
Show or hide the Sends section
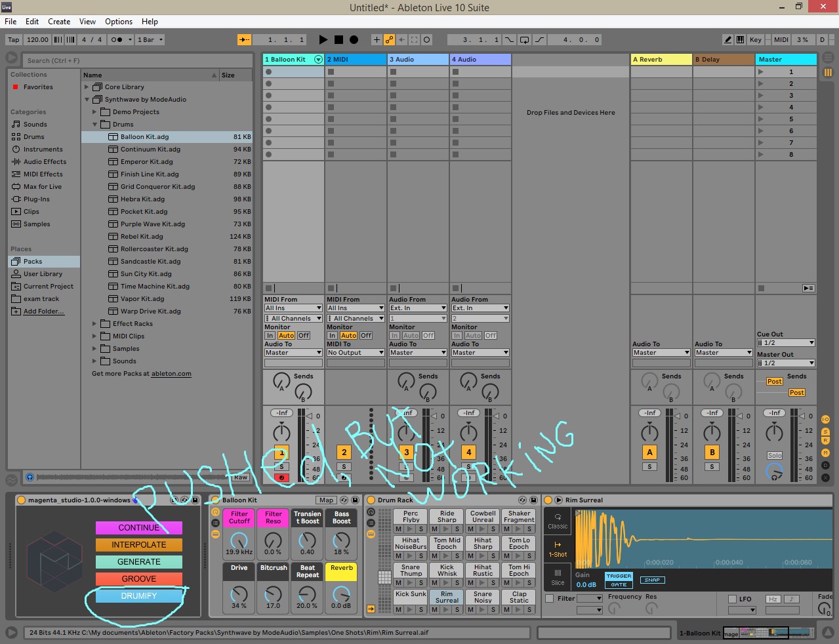[825, 432]
